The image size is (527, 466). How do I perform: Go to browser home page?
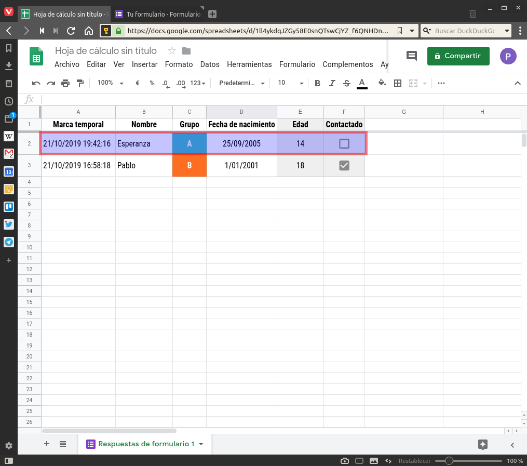[89, 31]
